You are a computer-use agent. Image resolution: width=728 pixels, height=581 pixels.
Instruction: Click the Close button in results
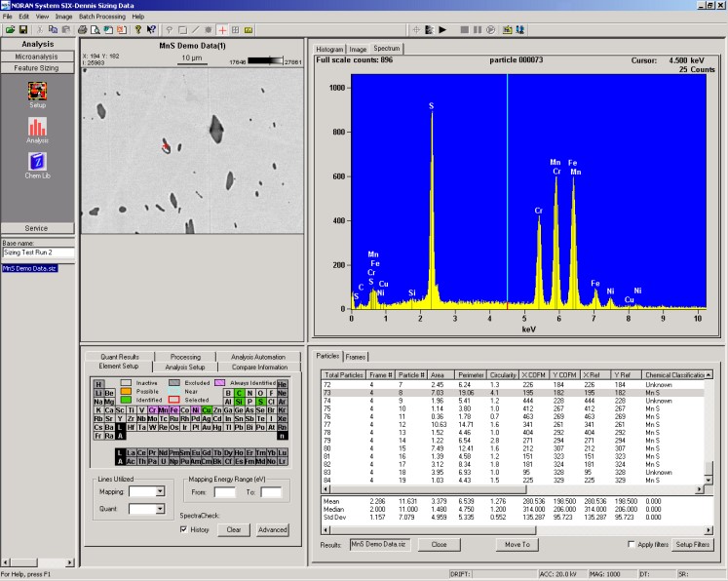pyautogui.click(x=439, y=544)
